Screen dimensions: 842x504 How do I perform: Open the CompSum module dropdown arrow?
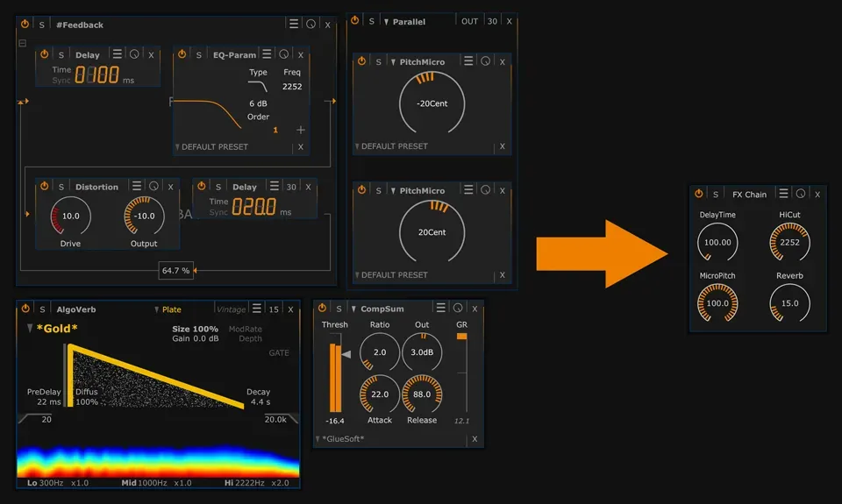coord(353,309)
